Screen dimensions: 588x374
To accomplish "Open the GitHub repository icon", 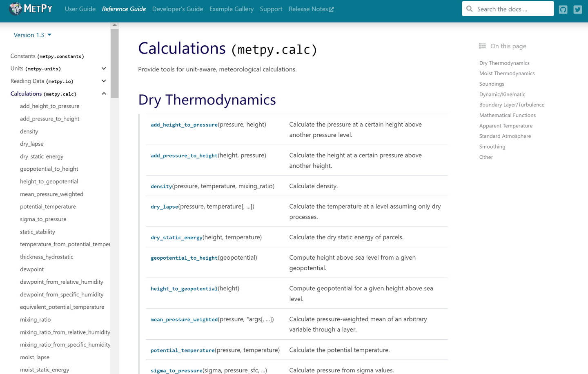I will click(563, 9).
